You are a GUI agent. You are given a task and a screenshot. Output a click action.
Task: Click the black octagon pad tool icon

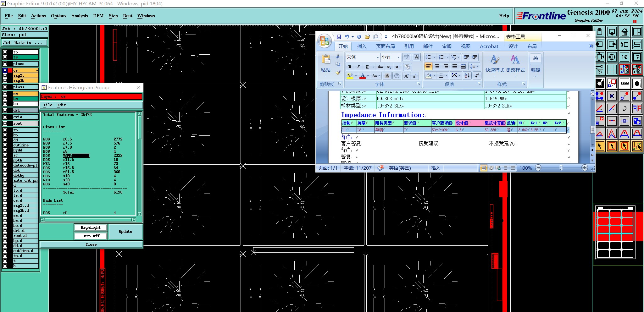637,83
